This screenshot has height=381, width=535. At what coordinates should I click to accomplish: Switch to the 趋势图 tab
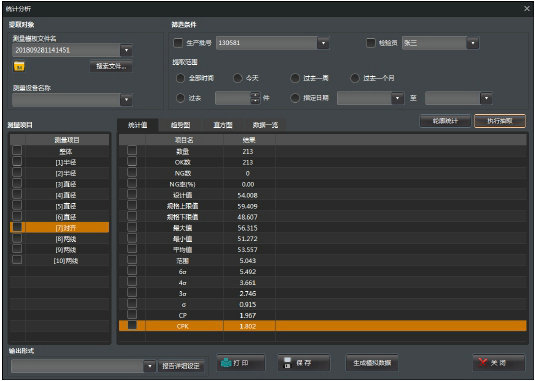(x=180, y=125)
